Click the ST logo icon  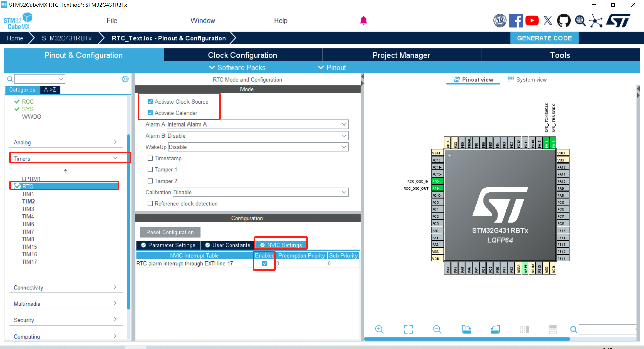coord(619,21)
